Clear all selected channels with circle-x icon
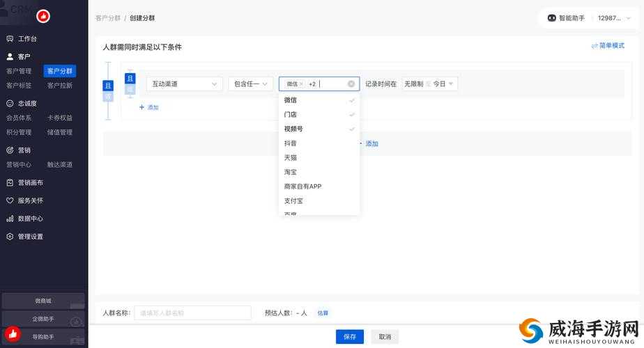Screen dimensions: 644x348 pos(351,84)
